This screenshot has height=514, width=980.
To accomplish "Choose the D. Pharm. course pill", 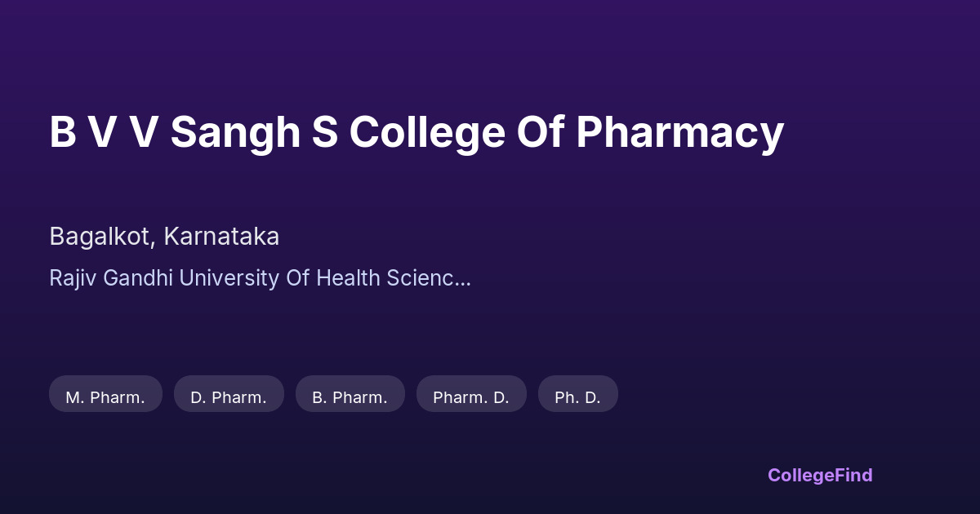I will pos(229,397).
